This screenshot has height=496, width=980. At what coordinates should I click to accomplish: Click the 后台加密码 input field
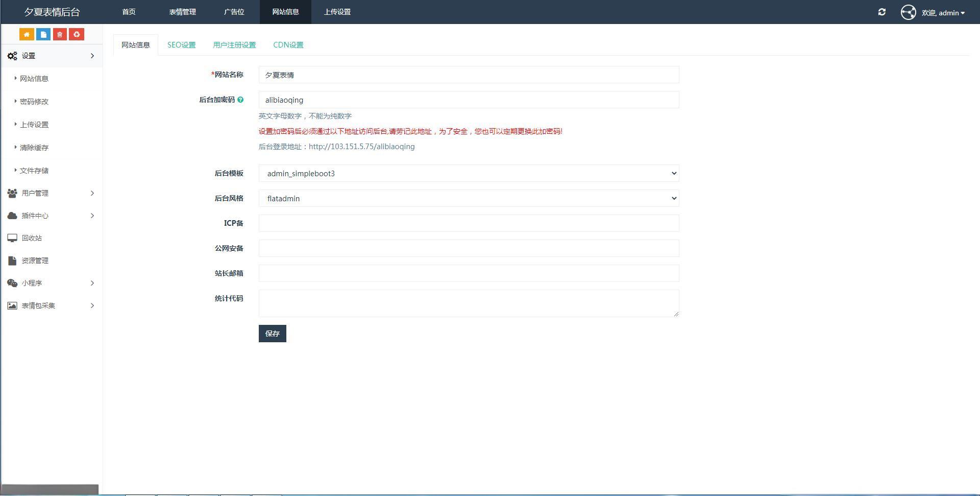tap(469, 100)
